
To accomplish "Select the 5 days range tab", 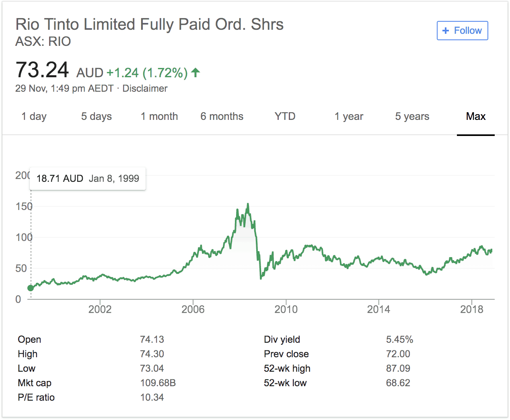I will 96,116.
